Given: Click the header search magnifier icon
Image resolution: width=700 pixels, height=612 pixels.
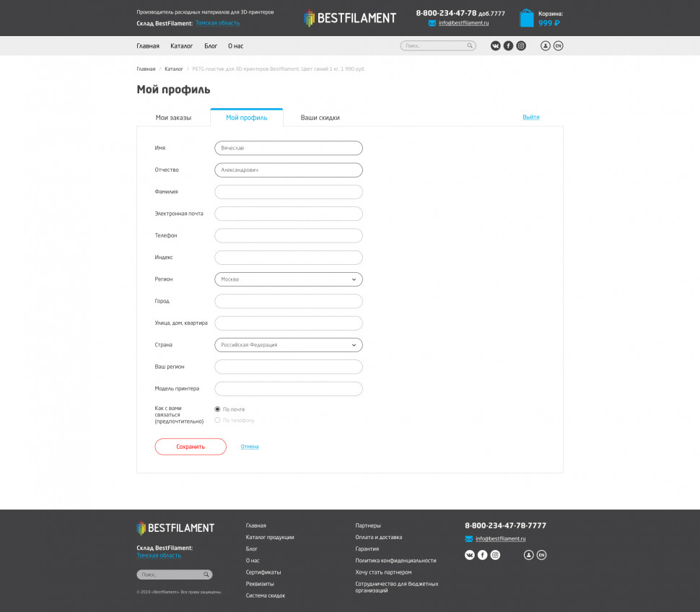Looking at the screenshot, I should point(470,45).
